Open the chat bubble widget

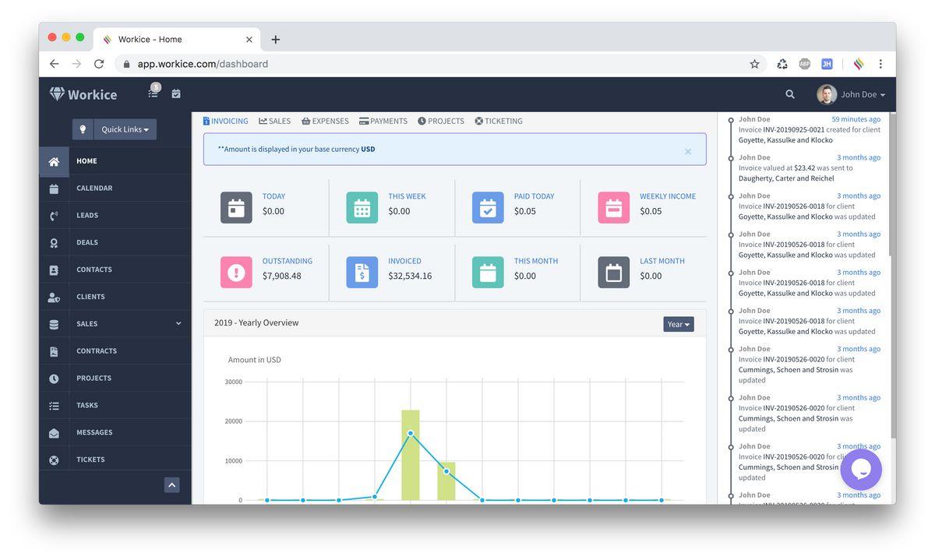[860, 469]
